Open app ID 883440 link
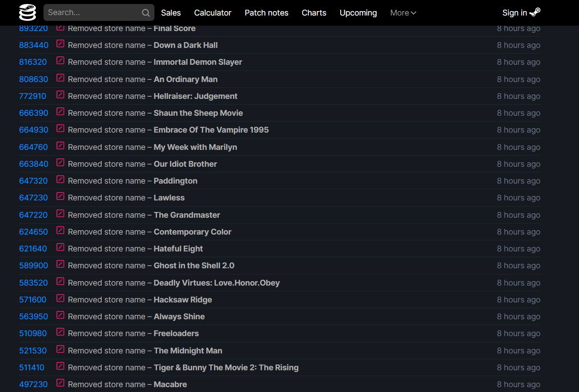Viewport: 579px width, 392px height. (34, 45)
